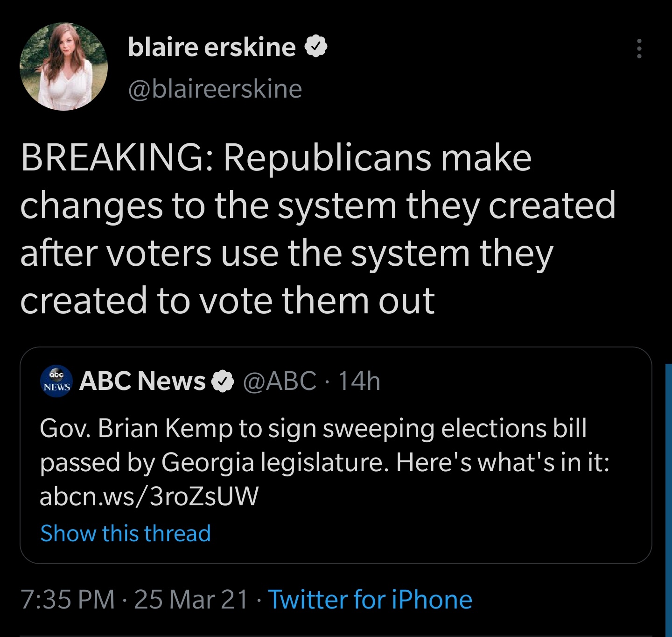
Task: Click Show this thread
Action: point(126,533)
